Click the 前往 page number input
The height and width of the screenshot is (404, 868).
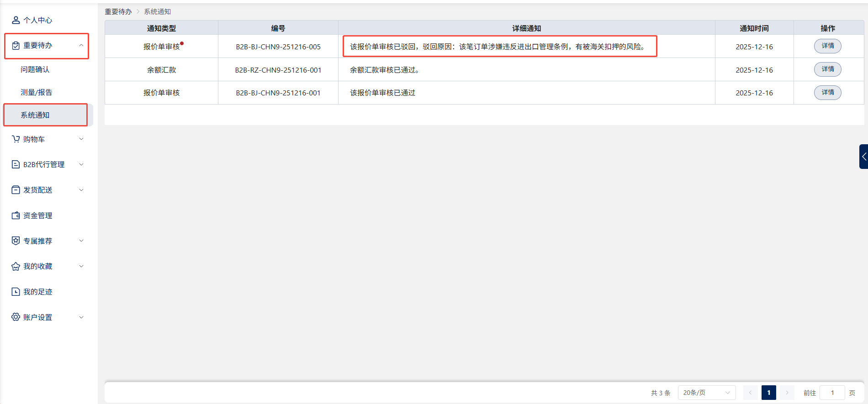[832, 393]
